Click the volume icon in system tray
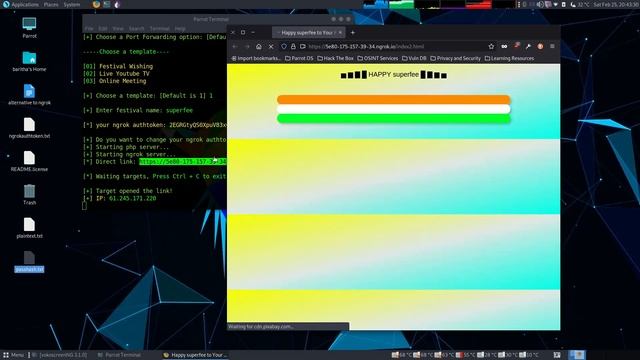The height and width of the screenshot is (360, 640). tap(540, 4)
